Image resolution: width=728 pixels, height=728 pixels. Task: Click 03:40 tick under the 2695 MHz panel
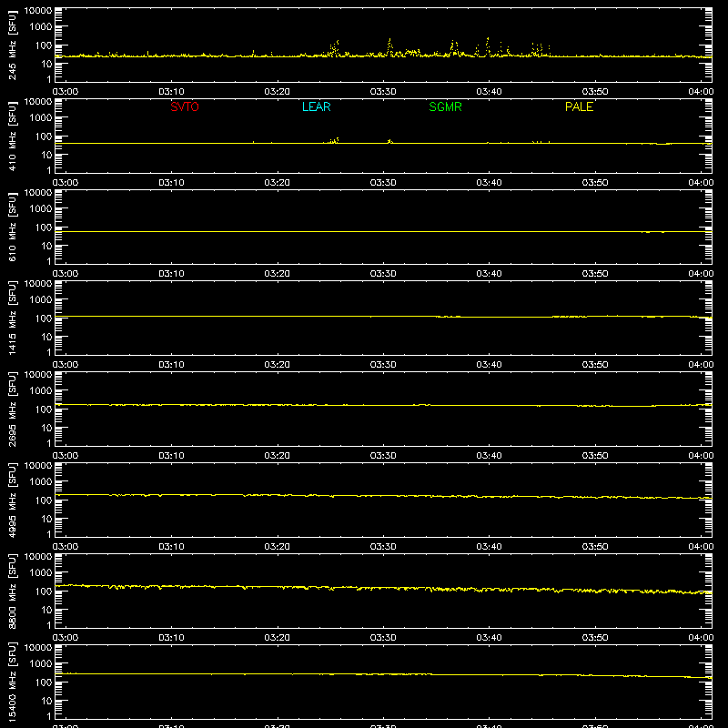489,456
